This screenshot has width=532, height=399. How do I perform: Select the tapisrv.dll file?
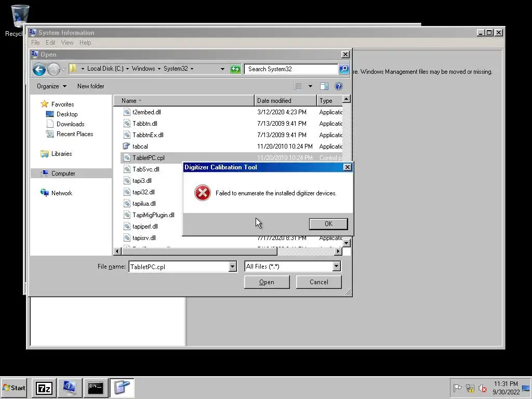click(x=144, y=238)
